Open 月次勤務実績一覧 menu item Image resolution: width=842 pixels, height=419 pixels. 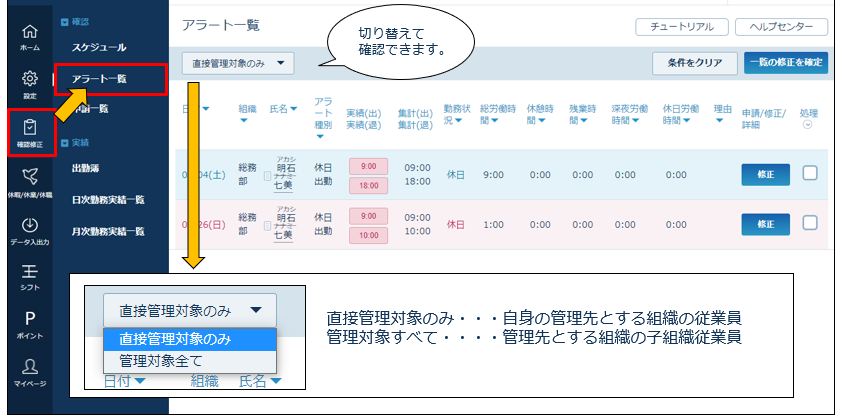tap(108, 232)
